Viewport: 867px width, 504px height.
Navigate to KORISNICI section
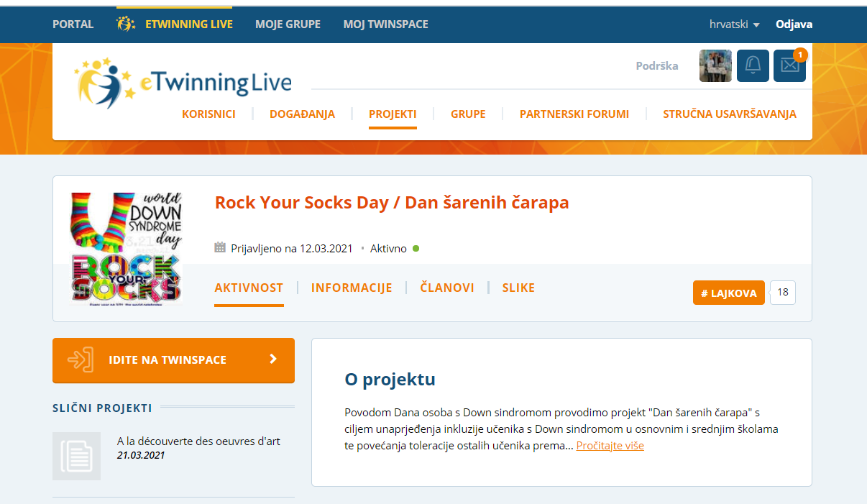click(208, 114)
